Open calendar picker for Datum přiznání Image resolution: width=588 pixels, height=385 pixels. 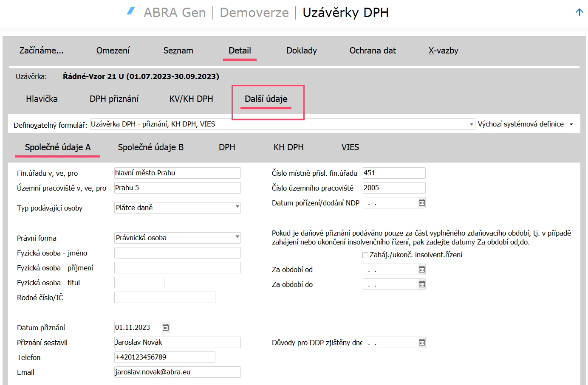tap(166, 328)
